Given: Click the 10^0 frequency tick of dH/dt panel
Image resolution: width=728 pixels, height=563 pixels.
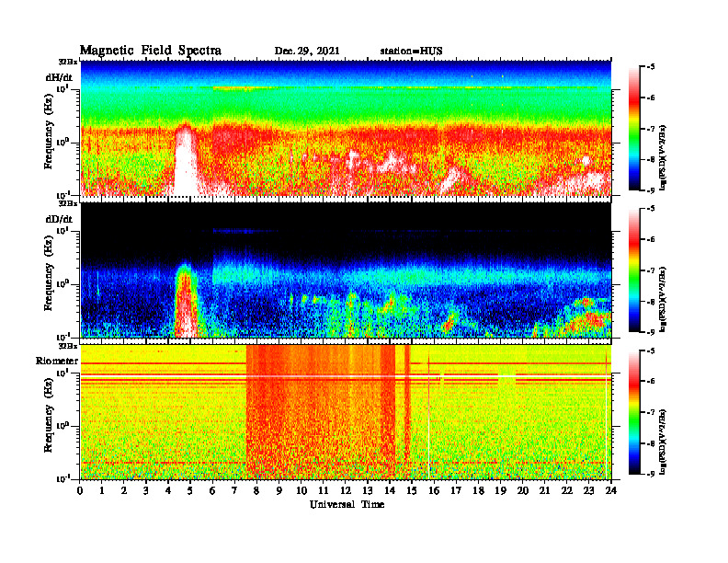Looking at the screenshot, I should [x=63, y=142].
